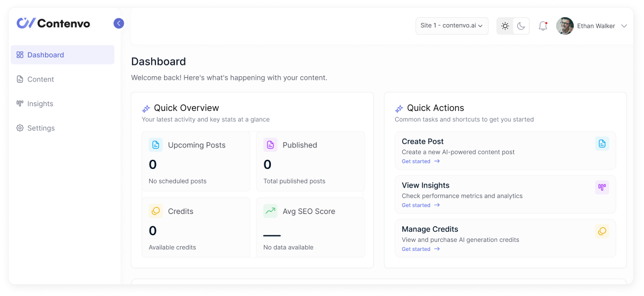Click Ethan Walker's profile avatar
Image resolution: width=644 pixels, height=296 pixels.
[x=565, y=26]
